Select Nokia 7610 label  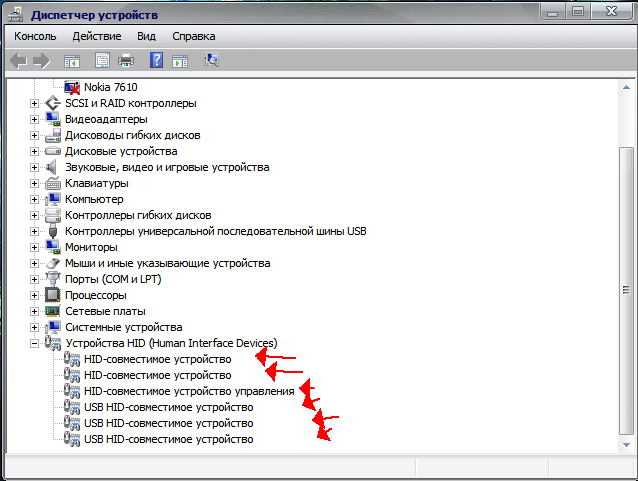click(x=111, y=87)
